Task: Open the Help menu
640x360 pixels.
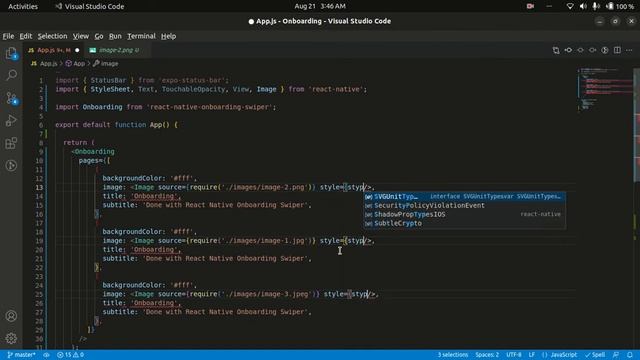Action: (168, 36)
